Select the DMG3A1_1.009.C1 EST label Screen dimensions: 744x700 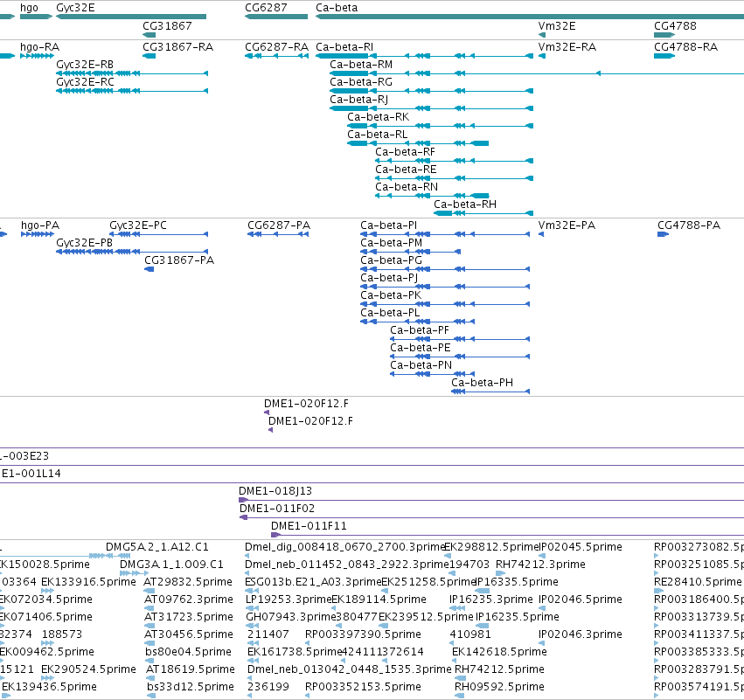click(171, 565)
